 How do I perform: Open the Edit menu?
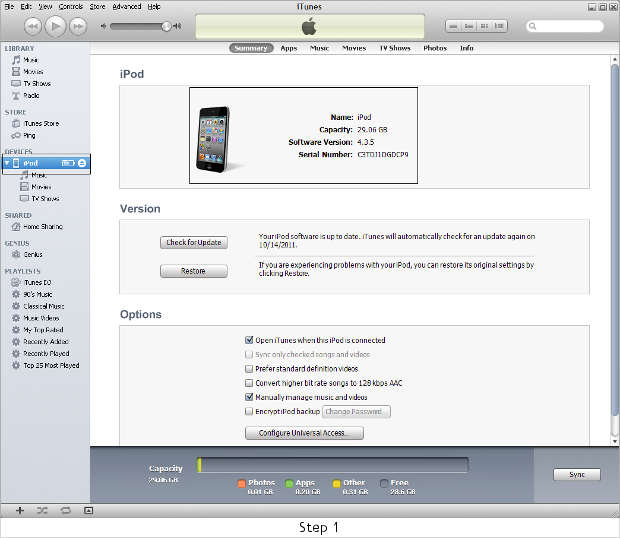click(26, 6)
